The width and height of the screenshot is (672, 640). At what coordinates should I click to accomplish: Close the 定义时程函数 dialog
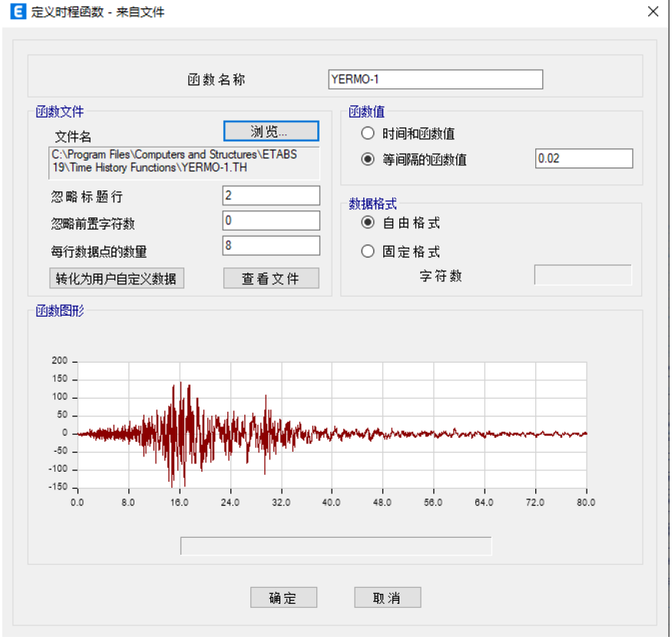point(652,12)
